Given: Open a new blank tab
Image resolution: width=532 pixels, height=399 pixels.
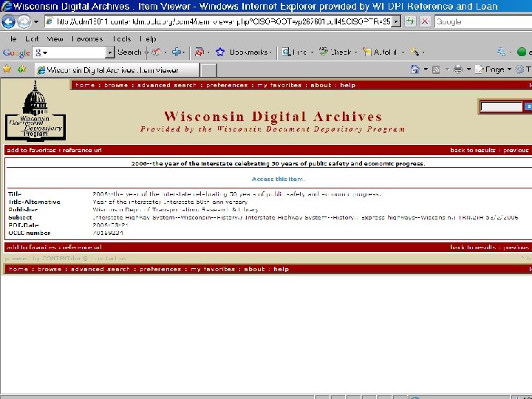Looking at the screenshot, I should (208, 71).
